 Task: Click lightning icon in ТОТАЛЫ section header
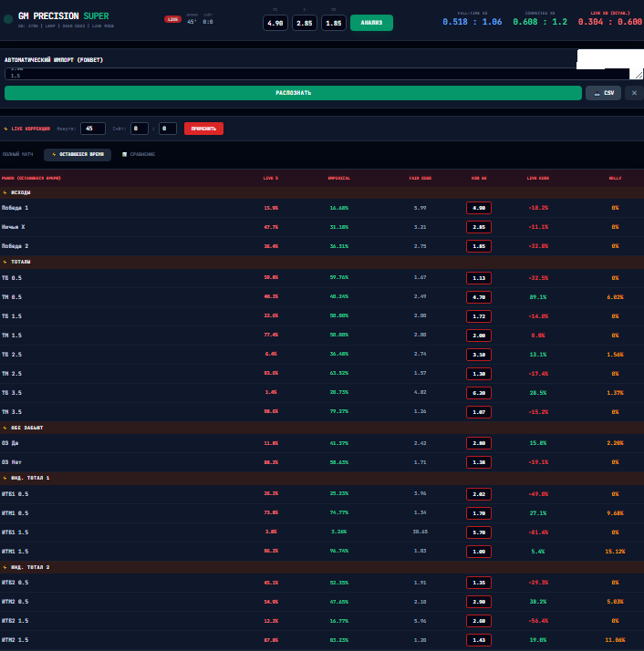pos(5,262)
